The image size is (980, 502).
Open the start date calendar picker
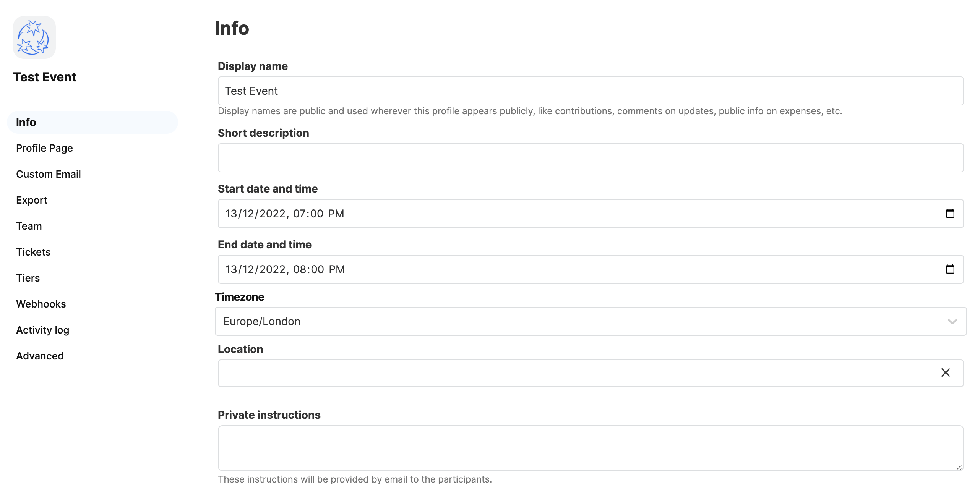950,214
